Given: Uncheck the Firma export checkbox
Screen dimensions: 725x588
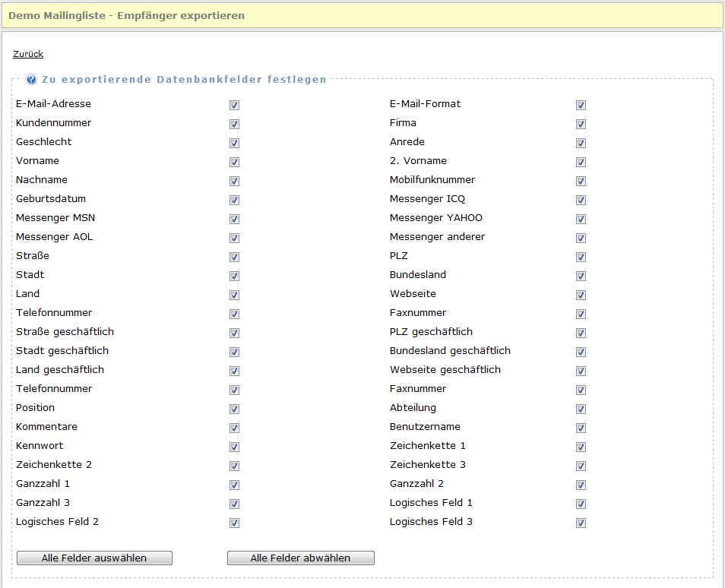Looking at the screenshot, I should [581, 124].
